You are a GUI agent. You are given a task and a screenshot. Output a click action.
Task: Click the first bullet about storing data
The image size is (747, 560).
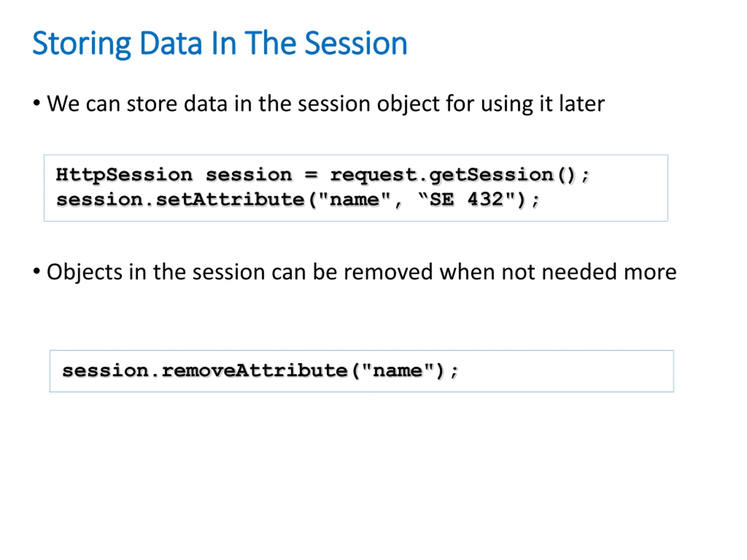(x=326, y=104)
